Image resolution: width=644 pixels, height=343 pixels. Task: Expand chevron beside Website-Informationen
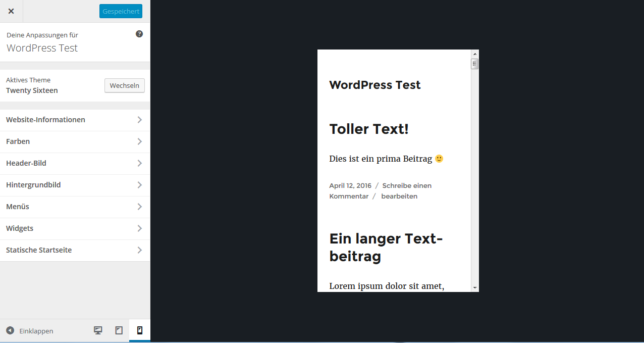coord(140,120)
